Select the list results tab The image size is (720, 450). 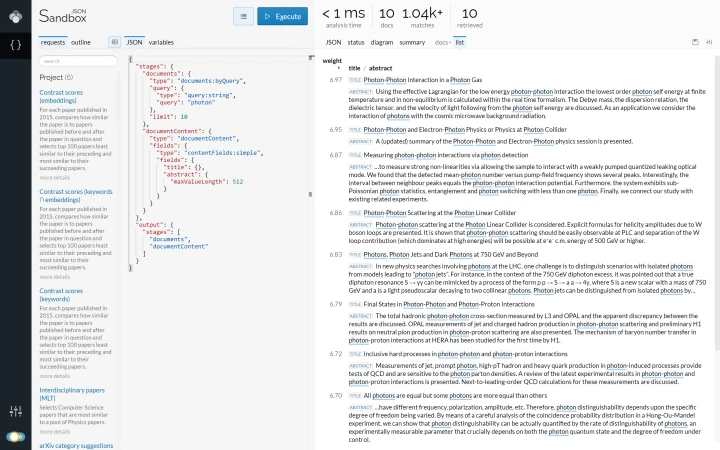460,42
